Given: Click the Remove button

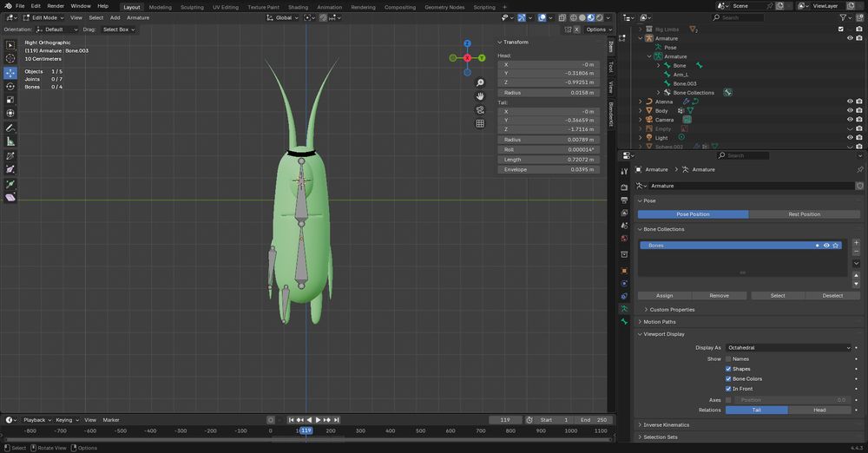Looking at the screenshot, I should 719,296.
